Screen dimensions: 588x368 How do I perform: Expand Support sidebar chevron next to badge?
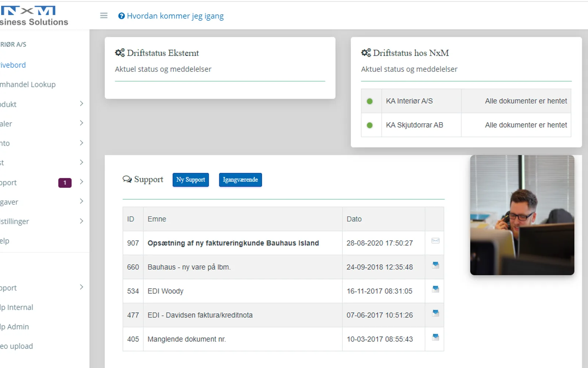click(x=82, y=182)
